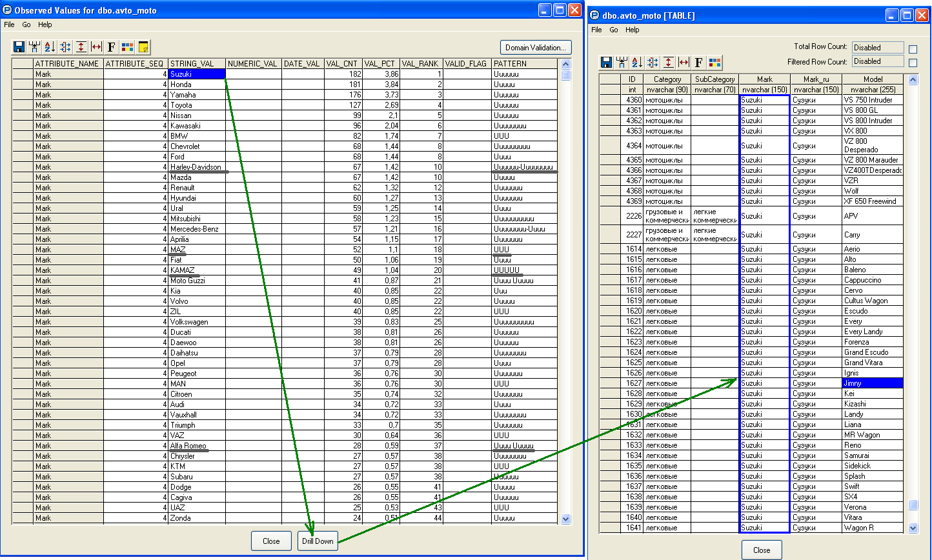Click Close button at bottom of TABLE window
The height and width of the screenshot is (560, 932).
pos(762,550)
